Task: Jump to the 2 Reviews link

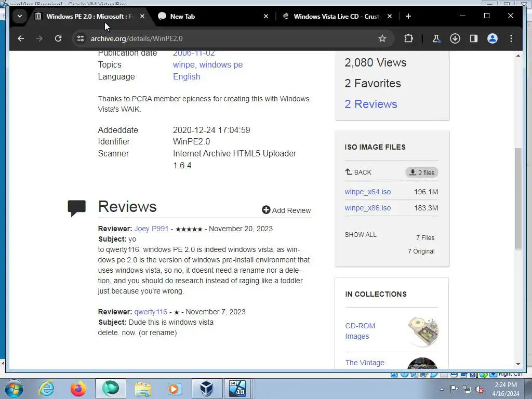Action: pyautogui.click(x=371, y=104)
